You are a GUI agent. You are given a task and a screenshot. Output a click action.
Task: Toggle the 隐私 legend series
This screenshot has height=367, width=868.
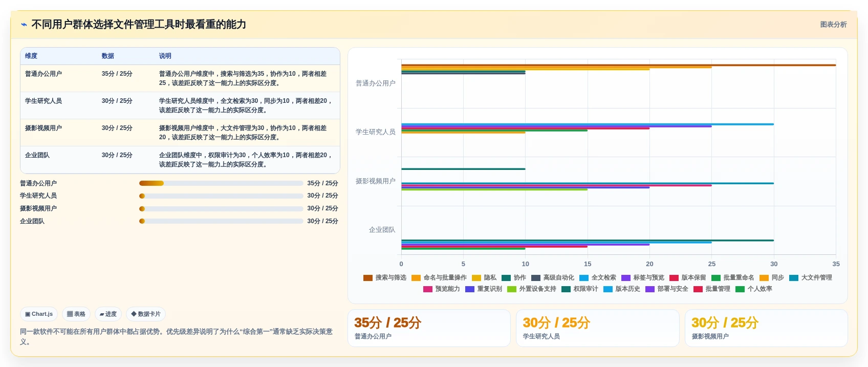tap(484, 277)
